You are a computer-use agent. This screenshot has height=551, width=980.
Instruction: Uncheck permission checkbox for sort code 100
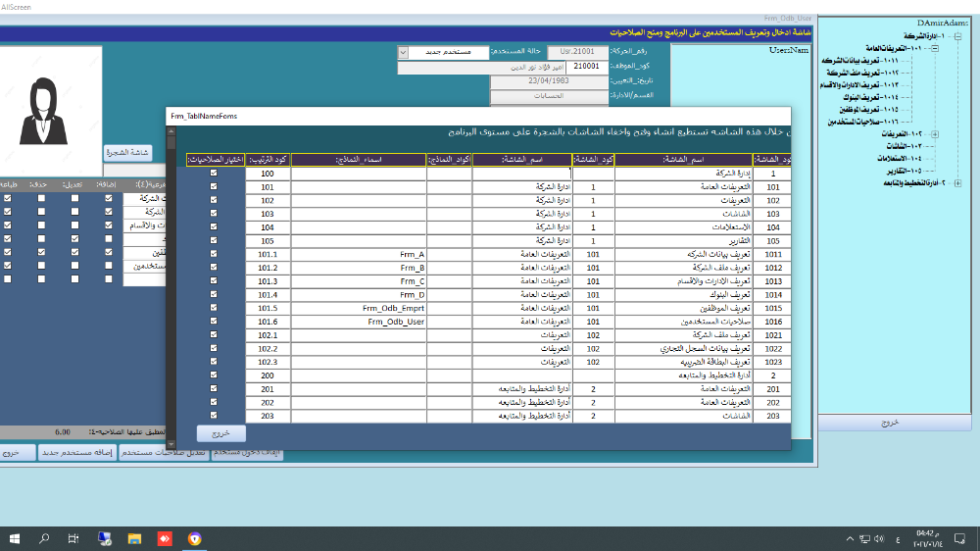(x=214, y=174)
